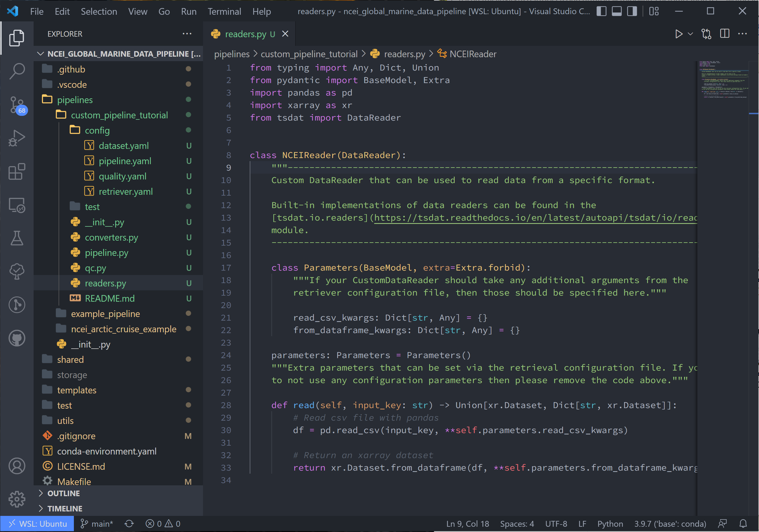Screen dimensions: 759x532
Task: Open Explorer Views and More Actions ellipsis
Action: [x=187, y=34]
